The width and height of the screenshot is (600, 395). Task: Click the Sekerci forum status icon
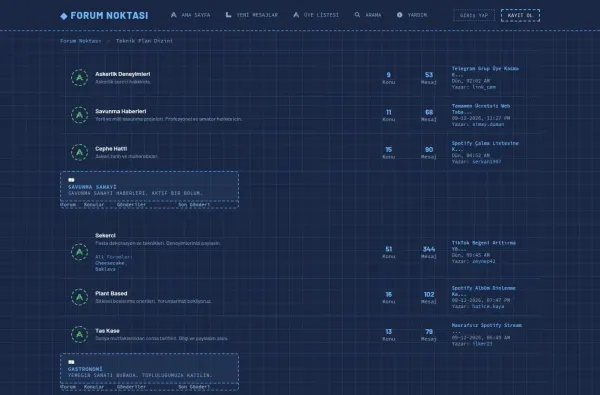tap(80, 252)
